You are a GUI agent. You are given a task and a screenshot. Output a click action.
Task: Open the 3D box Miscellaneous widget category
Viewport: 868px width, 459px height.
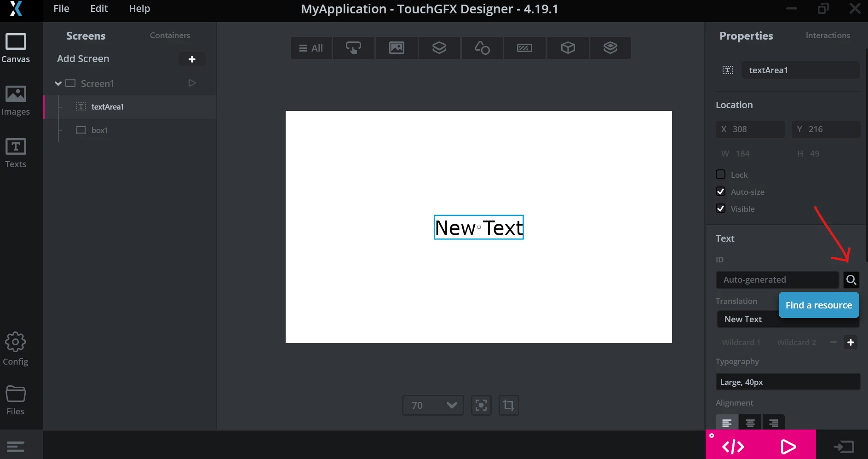[568, 48]
